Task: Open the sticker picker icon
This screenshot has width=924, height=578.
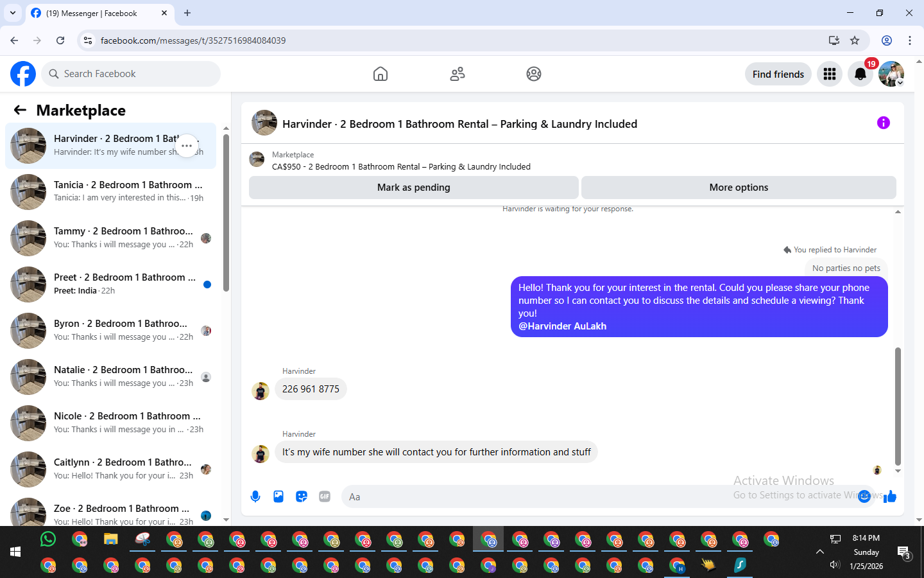Action: (x=302, y=496)
